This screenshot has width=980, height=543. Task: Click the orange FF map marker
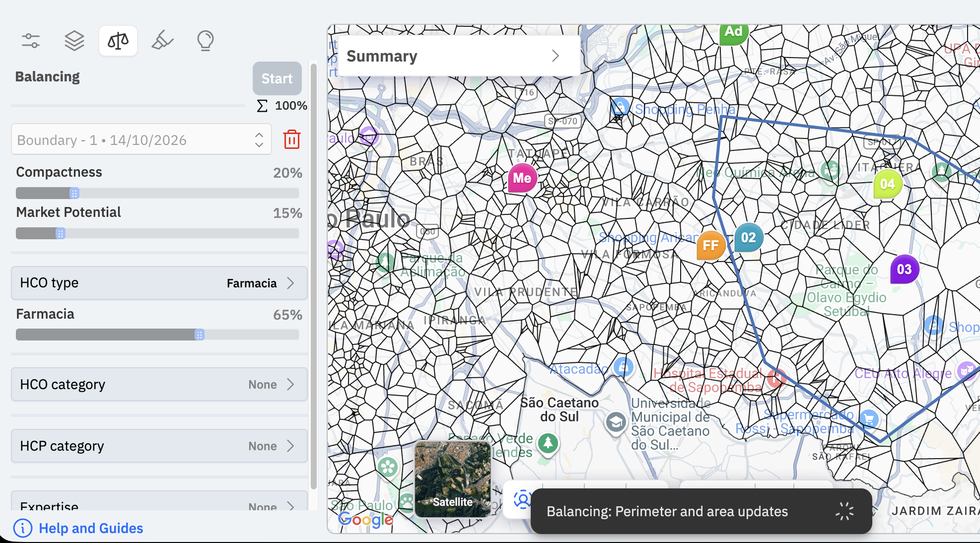click(710, 245)
